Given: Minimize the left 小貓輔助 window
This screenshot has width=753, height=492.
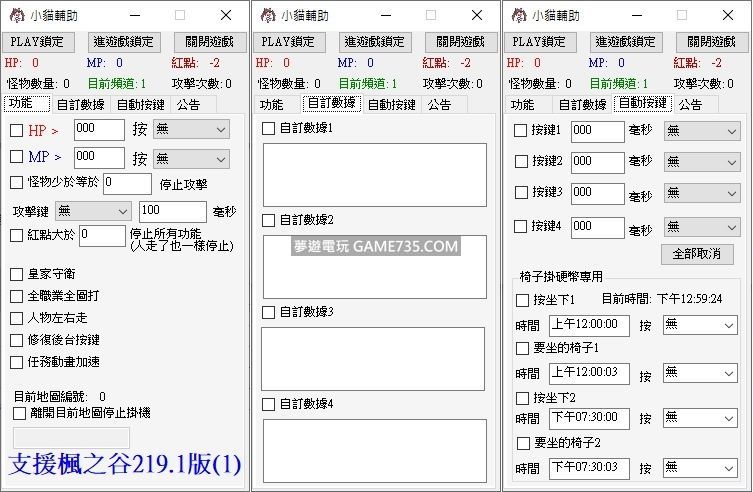Looking at the screenshot, I should 135,15.
